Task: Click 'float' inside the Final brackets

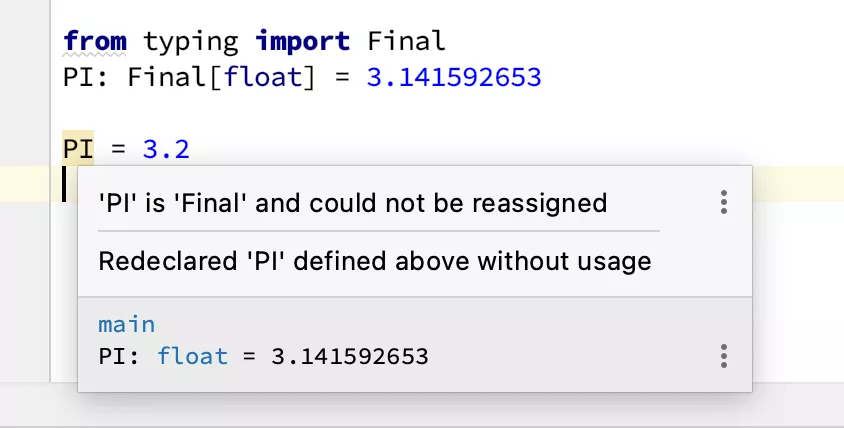Action: point(263,77)
